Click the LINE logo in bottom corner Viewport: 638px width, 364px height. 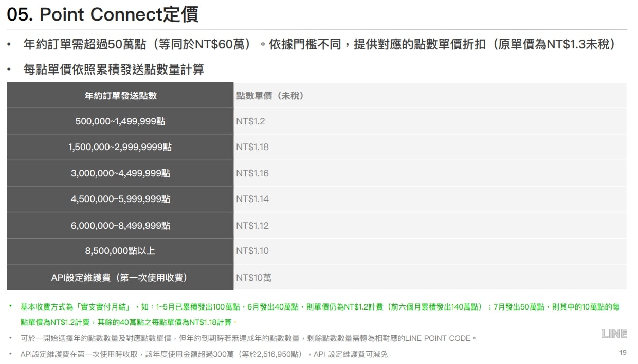coord(614,334)
